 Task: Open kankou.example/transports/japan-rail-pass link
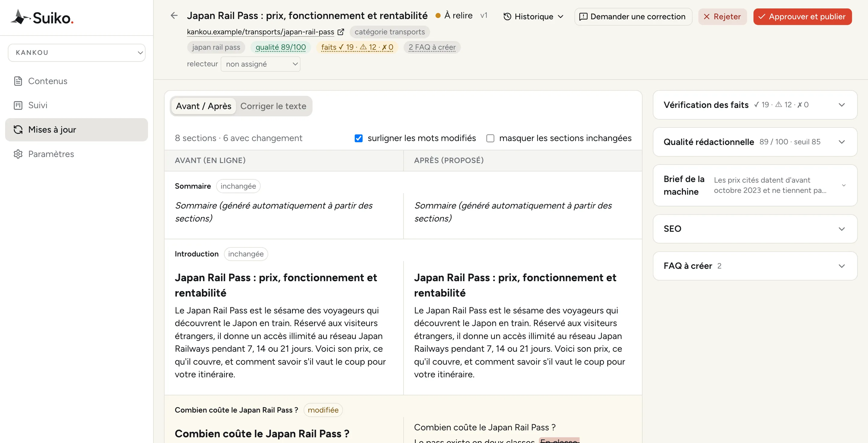[x=260, y=32]
